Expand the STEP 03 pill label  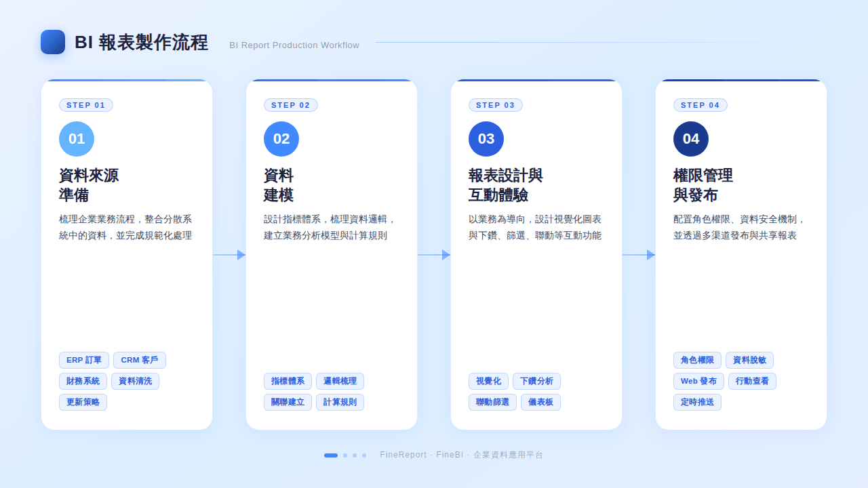pyautogui.click(x=496, y=105)
